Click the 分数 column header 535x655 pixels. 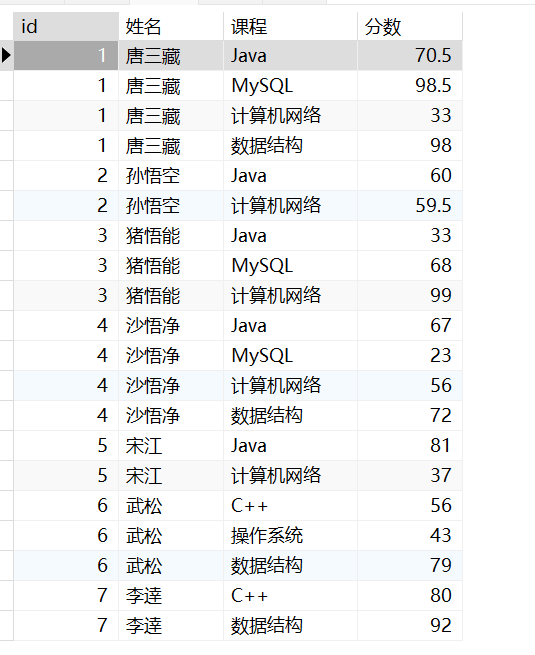click(410, 26)
